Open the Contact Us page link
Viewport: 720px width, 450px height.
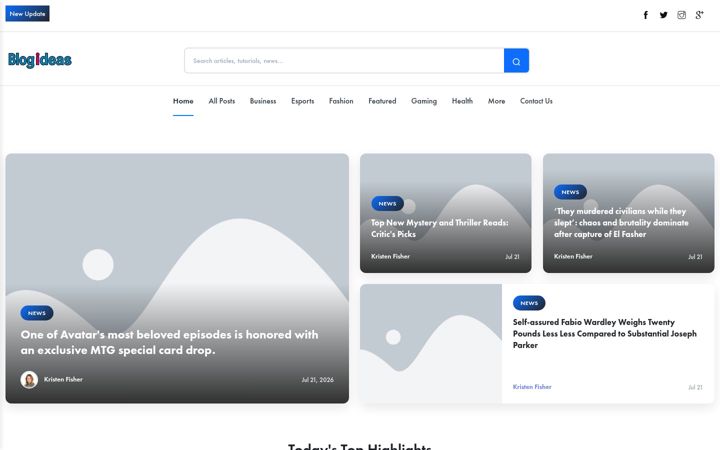point(536,101)
